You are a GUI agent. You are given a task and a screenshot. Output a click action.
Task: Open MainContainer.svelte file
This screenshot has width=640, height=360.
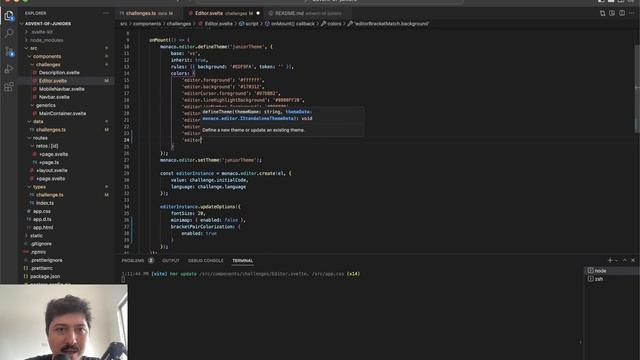(x=62, y=113)
